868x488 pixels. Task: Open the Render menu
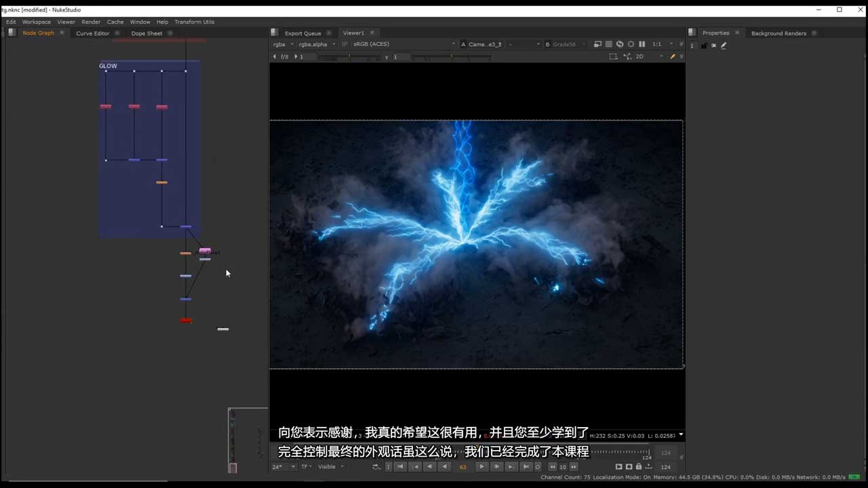[x=91, y=22]
